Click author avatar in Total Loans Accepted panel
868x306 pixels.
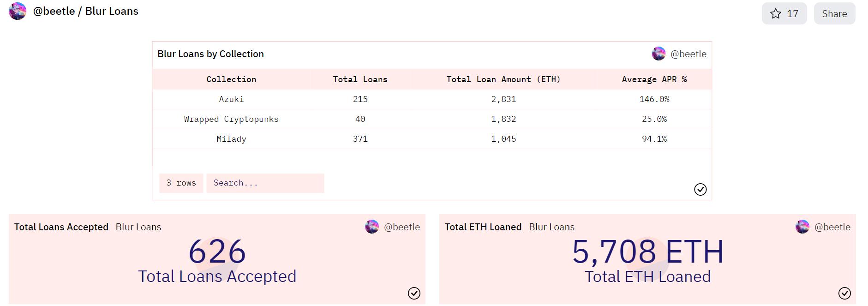tap(371, 227)
